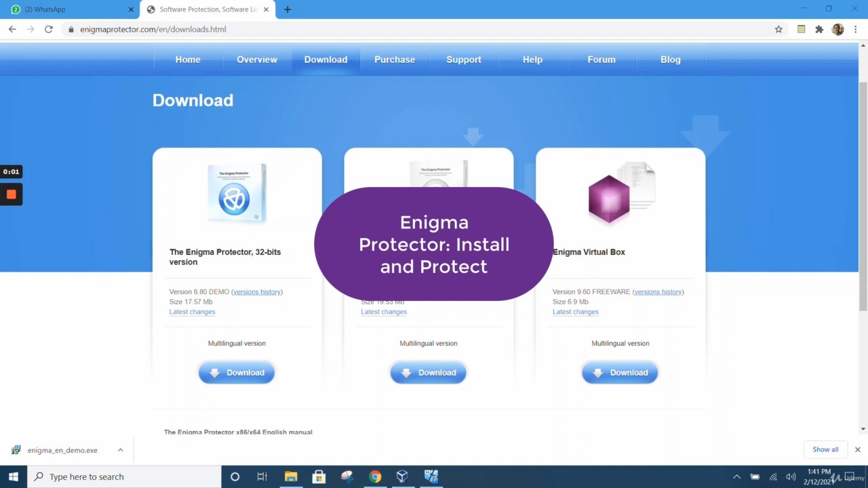The height and width of the screenshot is (488, 868).
Task: Open File Explorer from the taskbar
Action: click(x=291, y=476)
